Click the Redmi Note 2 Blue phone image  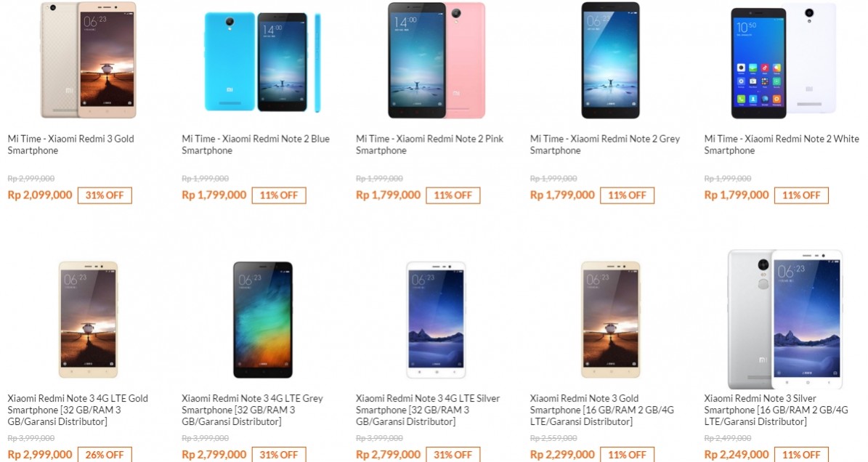point(262,62)
